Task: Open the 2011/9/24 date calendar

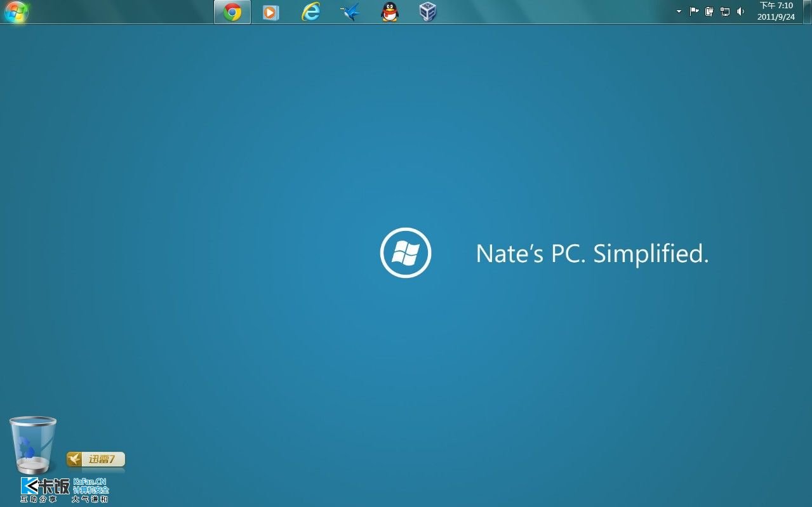Action: (776, 17)
